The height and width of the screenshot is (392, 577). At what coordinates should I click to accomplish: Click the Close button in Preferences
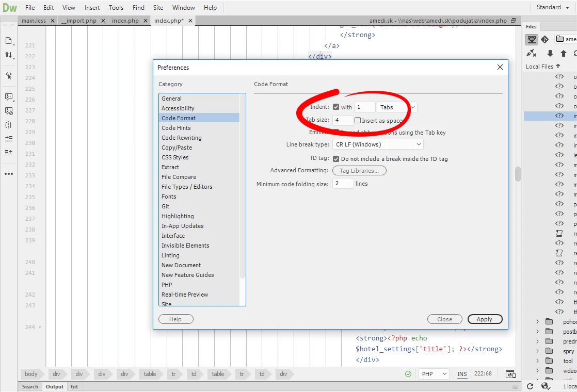[444, 319]
